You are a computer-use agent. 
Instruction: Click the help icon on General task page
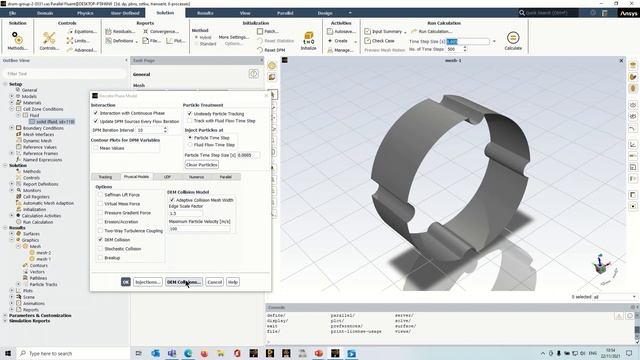click(x=253, y=74)
